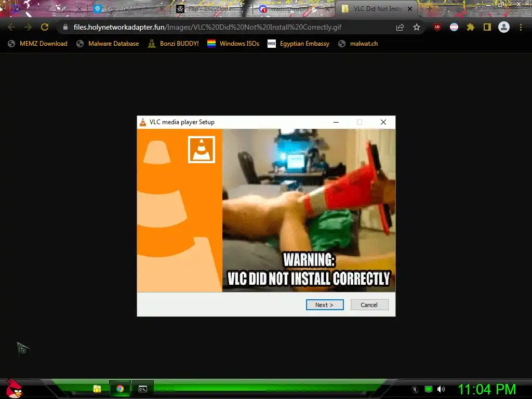
Task: Minimize the VLC media player Setup window
Action: [x=336, y=122]
